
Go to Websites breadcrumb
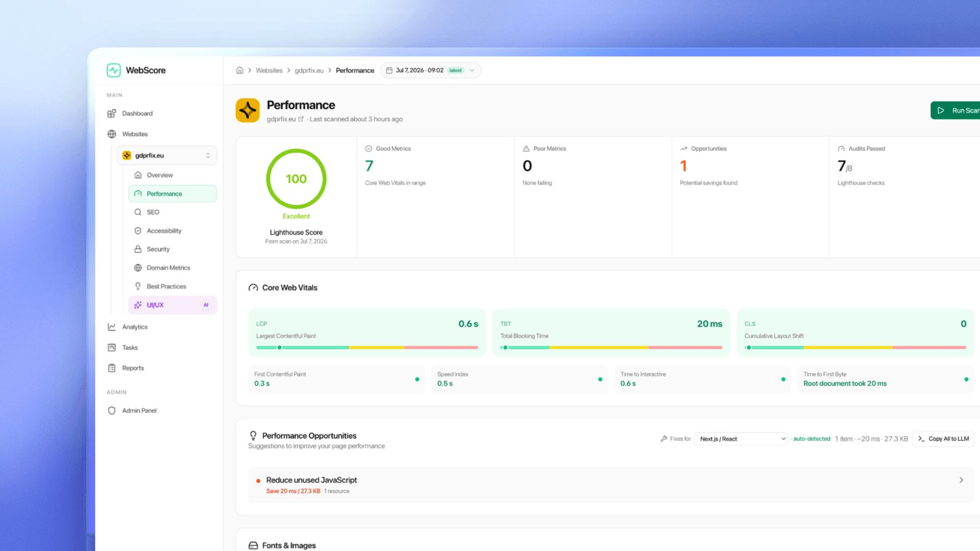(269, 70)
